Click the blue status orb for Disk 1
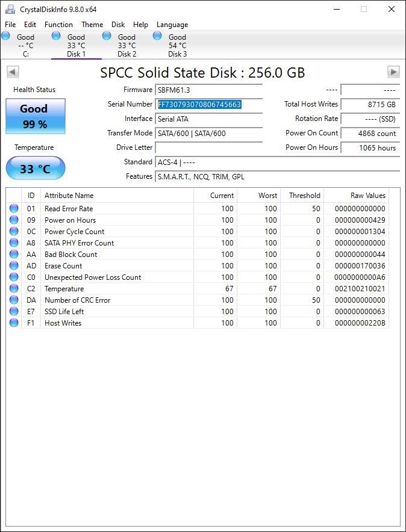This screenshot has height=532, width=406. click(x=56, y=36)
